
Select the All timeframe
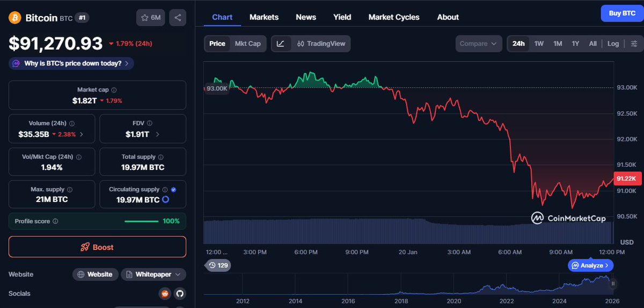[592, 44]
